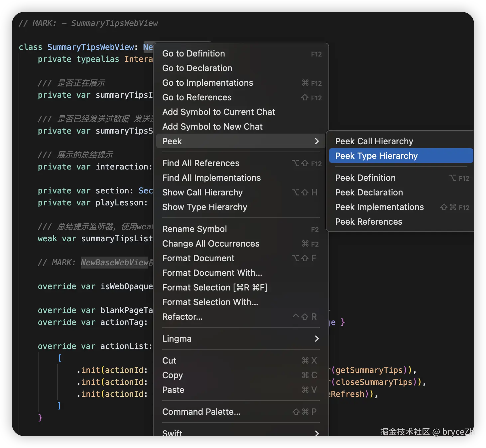Open the Command Palette entry
Image resolution: width=486 pixels, height=448 pixels.
tap(201, 412)
